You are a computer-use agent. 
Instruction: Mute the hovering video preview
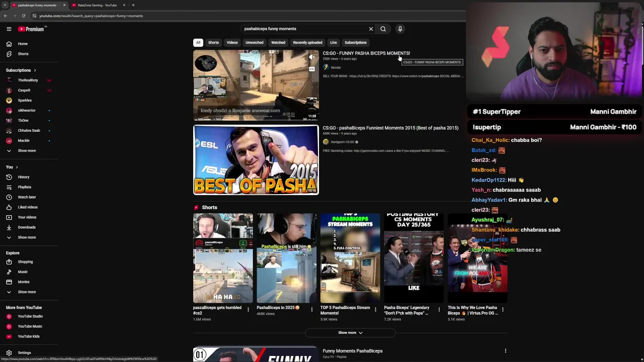(x=312, y=57)
